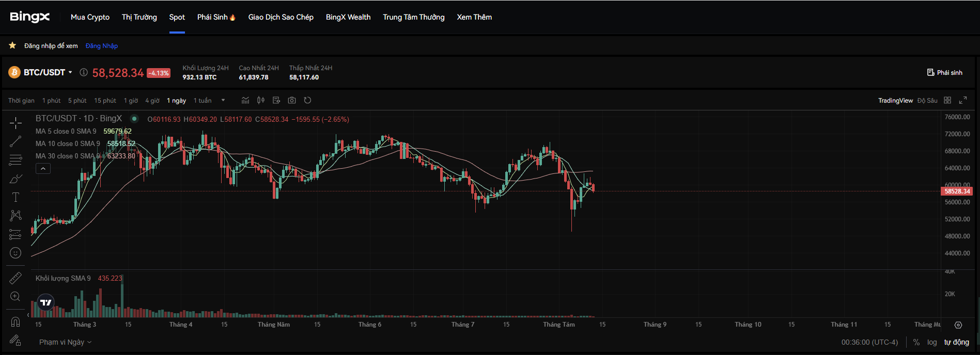This screenshot has width=980, height=355.
Task: Click the Khối lượng SMA 9 legend
Action: tap(63, 278)
